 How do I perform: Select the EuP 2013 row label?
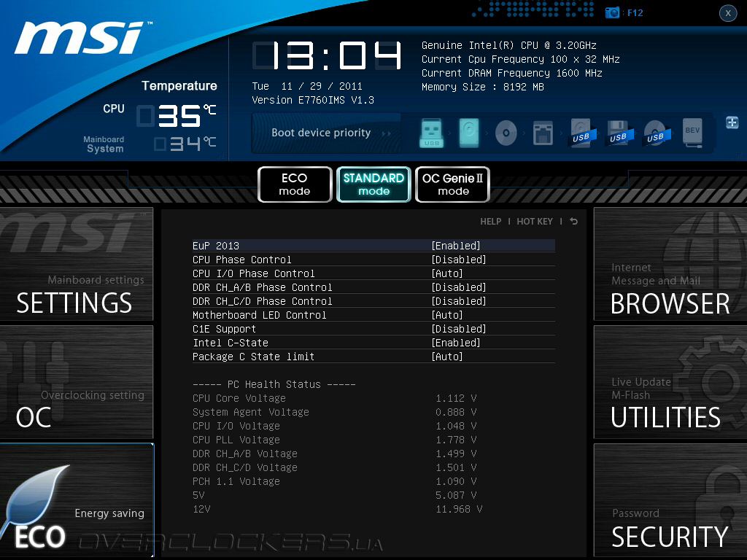pos(216,246)
